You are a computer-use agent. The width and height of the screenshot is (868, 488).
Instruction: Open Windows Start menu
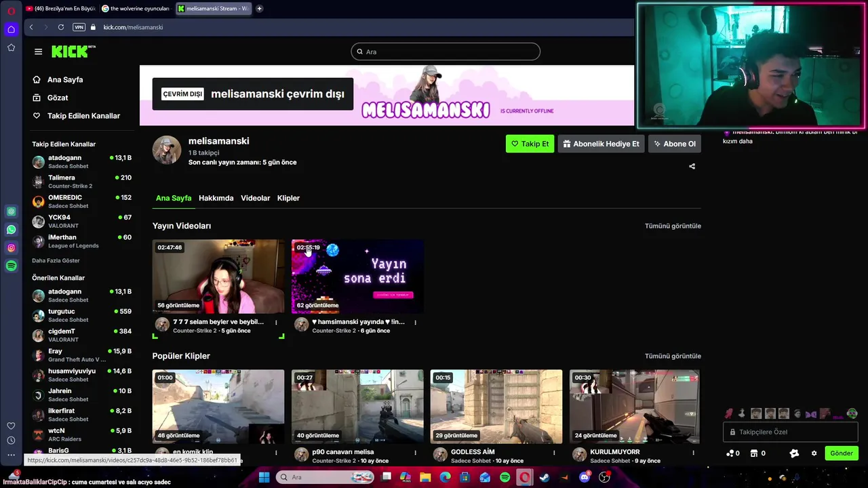pyautogui.click(x=264, y=477)
